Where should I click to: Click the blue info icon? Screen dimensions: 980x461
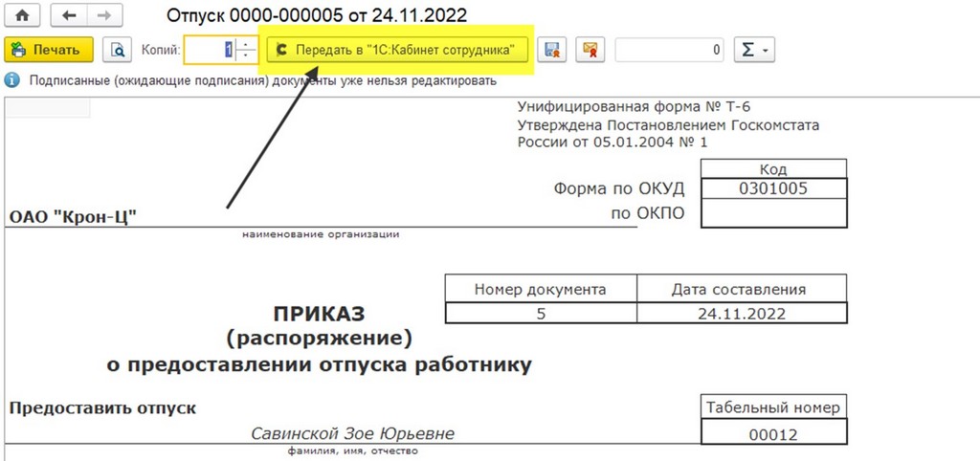pyautogui.click(x=12, y=80)
